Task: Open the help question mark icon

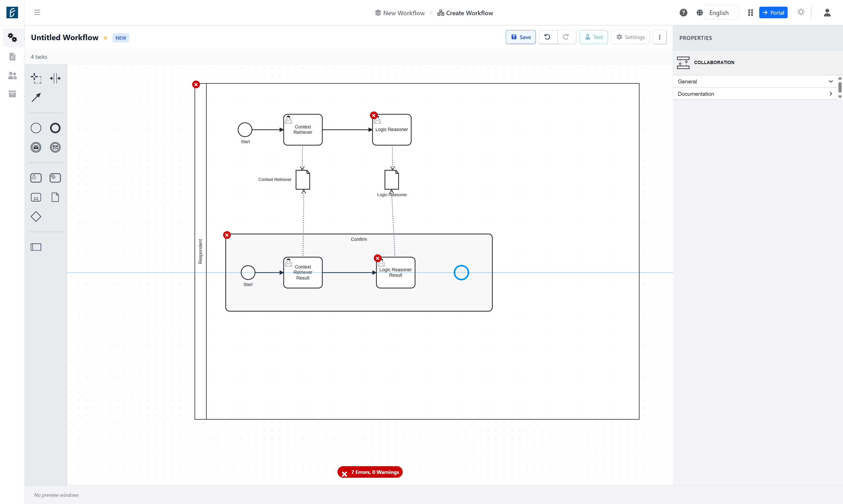Action: point(683,13)
